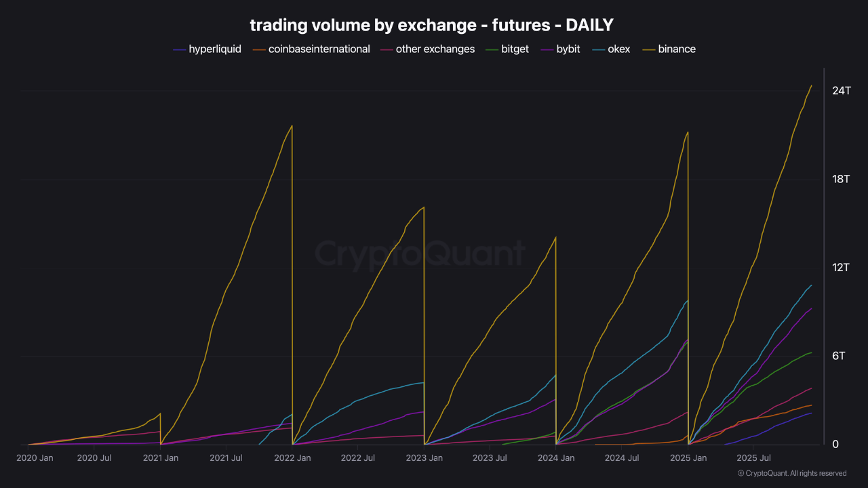Click the CryptoQuant watermark in chart center
This screenshot has height=488, width=868.
click(420, 254)
